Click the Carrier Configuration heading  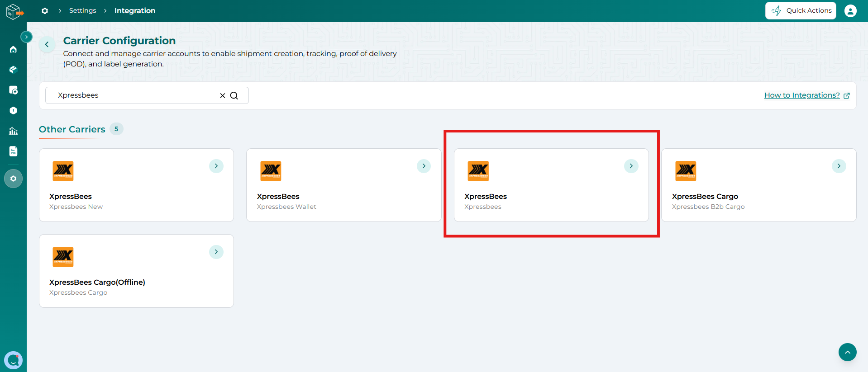[119, 41]
